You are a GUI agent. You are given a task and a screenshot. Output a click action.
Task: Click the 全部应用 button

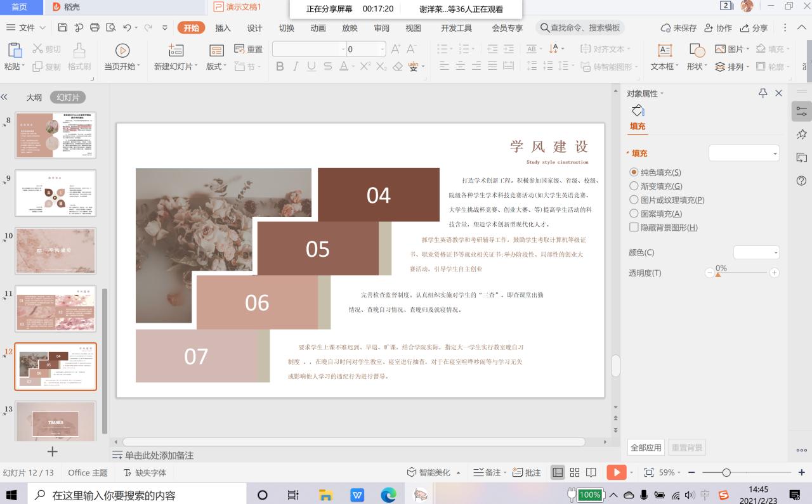click(x=646, y=448)
